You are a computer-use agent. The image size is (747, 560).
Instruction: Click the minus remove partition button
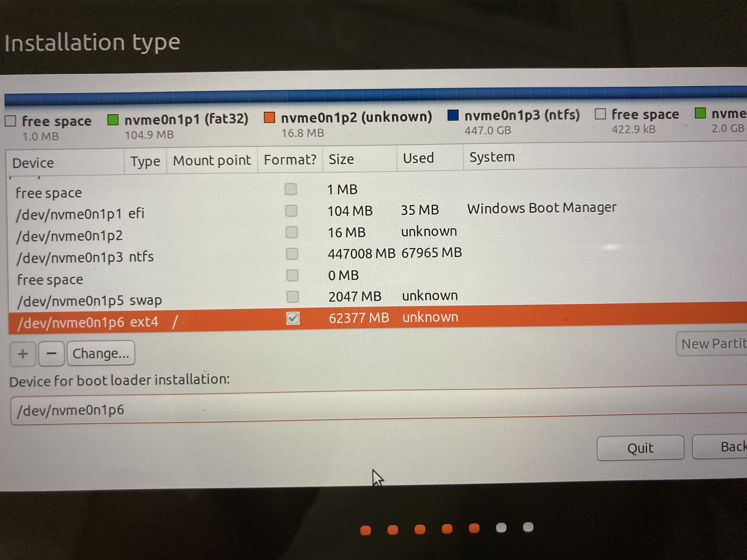[x=51, y=354]
